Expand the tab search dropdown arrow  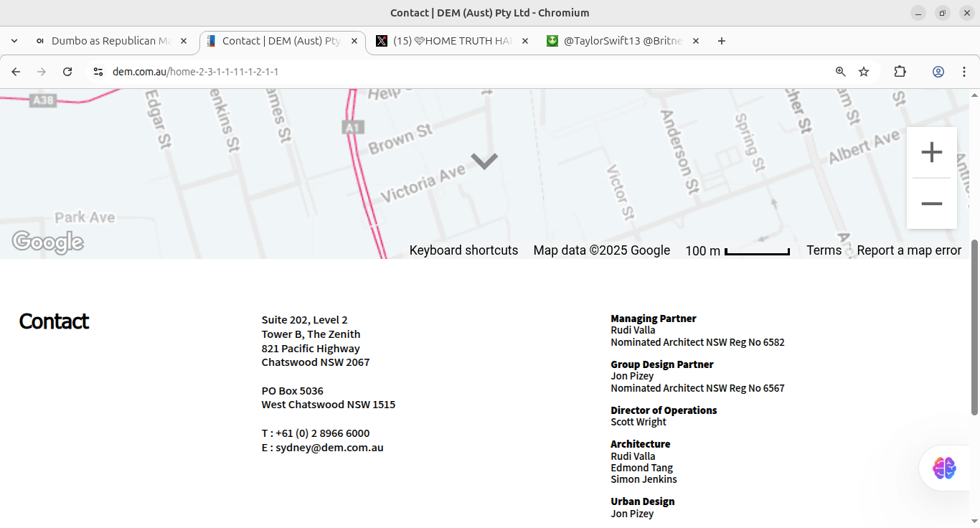(x=14, y=41)
